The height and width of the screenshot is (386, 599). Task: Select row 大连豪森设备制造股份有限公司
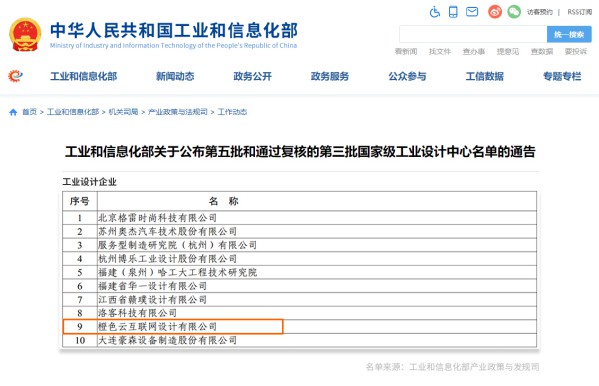pos(300,340)
